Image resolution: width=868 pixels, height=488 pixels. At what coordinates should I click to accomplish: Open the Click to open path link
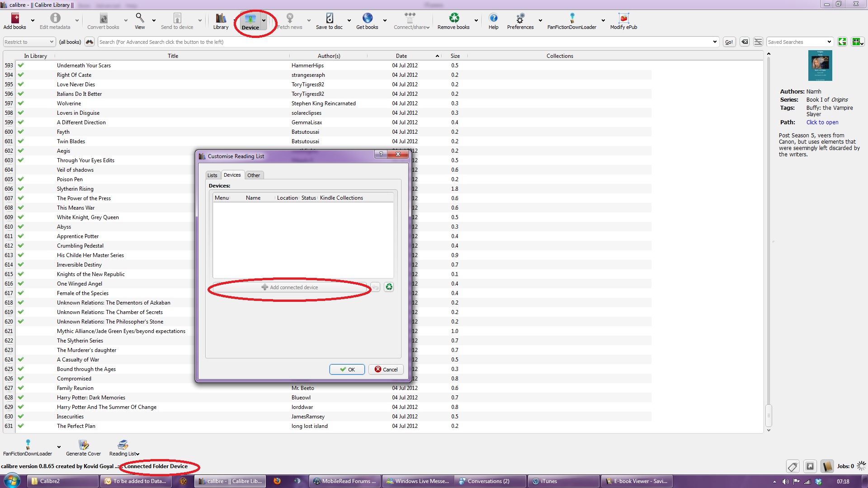(822, 122)
